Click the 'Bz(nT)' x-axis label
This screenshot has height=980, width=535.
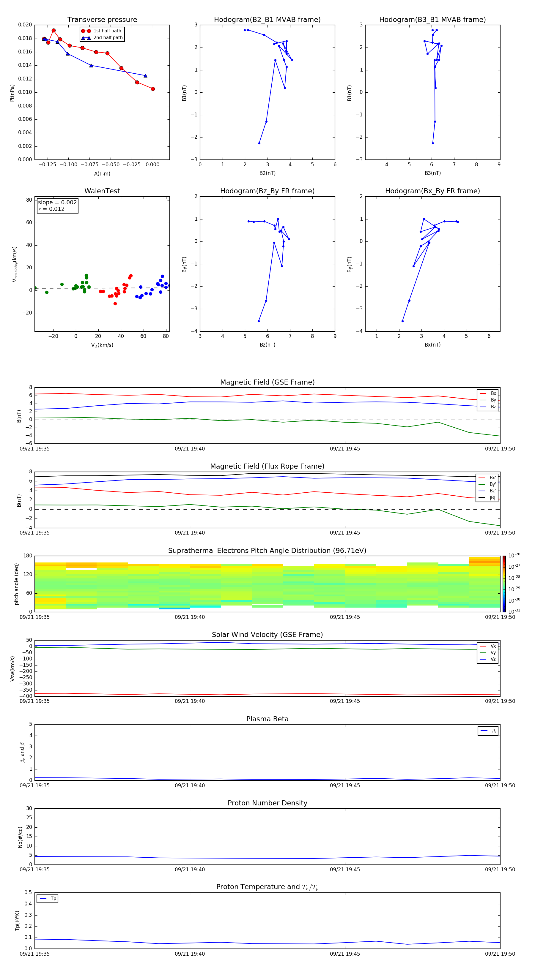[x=267, y=345]
